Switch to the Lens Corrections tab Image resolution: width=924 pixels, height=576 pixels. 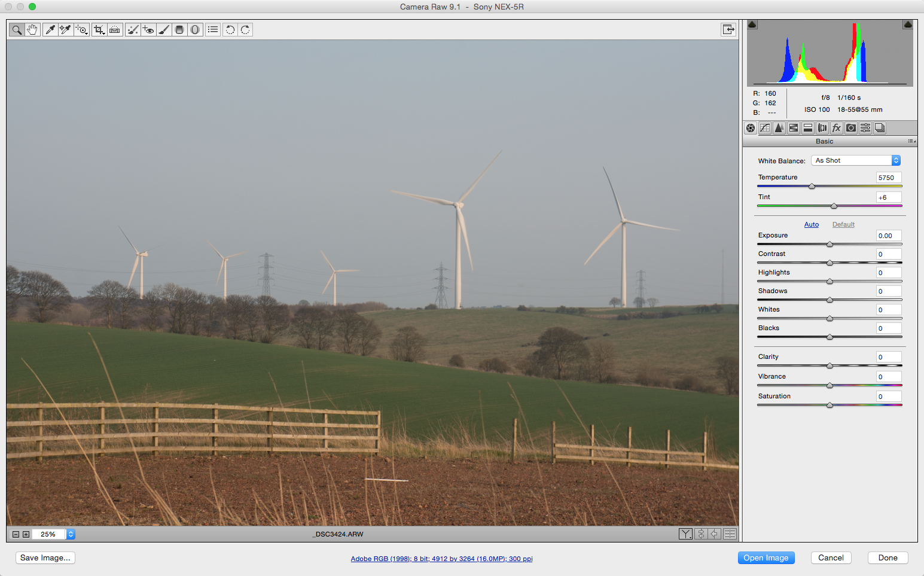[822, 128]
